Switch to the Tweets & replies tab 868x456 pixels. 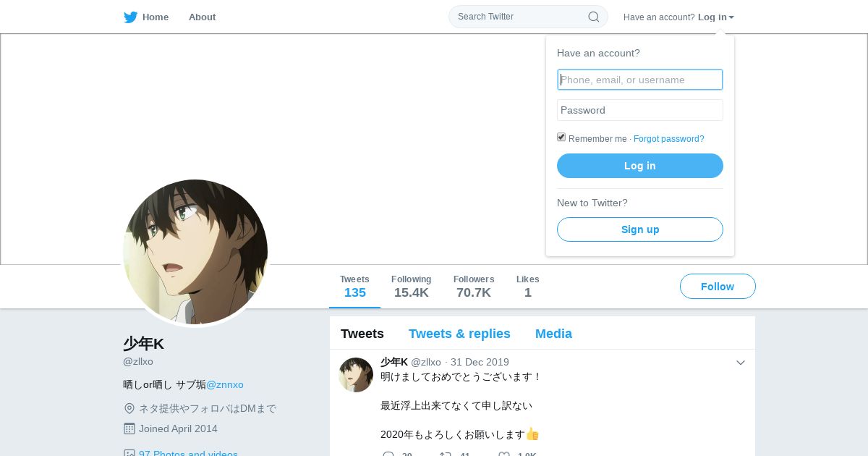(x=459, y=334)
